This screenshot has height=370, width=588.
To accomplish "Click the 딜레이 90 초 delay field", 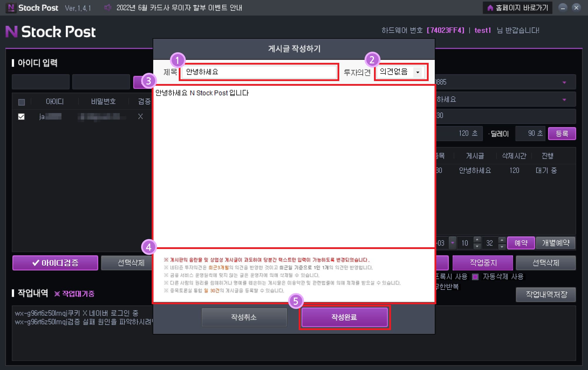I will coord(530,134).
